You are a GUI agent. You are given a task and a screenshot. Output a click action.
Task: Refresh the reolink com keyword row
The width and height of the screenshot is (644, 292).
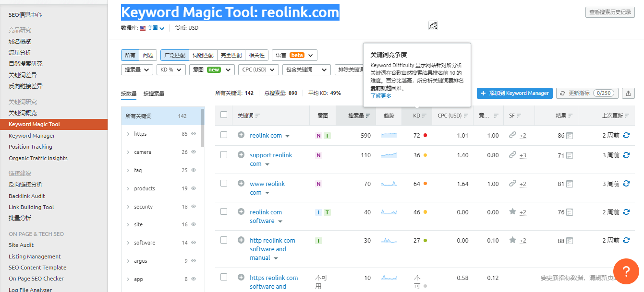(626, 136)
